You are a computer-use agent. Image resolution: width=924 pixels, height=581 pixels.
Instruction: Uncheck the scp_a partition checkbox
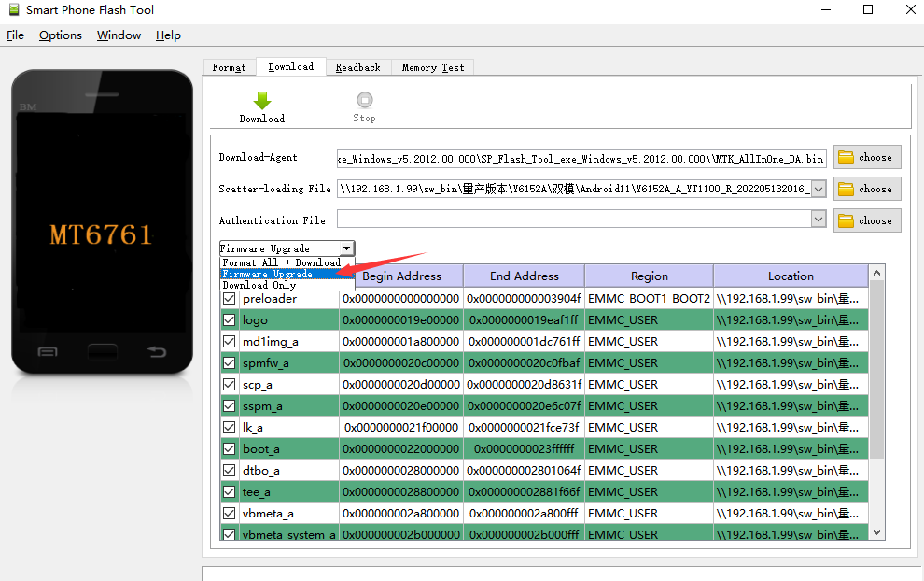(x=230, y=385)
